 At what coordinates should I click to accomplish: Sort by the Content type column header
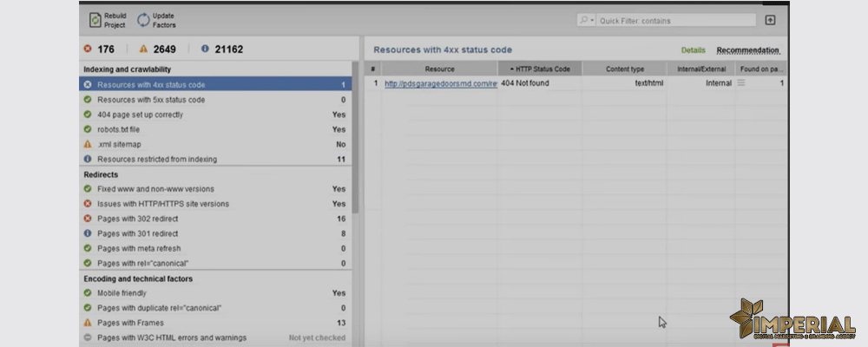[x=624, y=69]
